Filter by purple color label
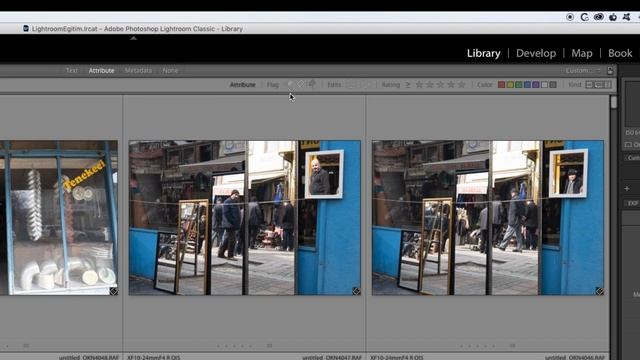 536,84
